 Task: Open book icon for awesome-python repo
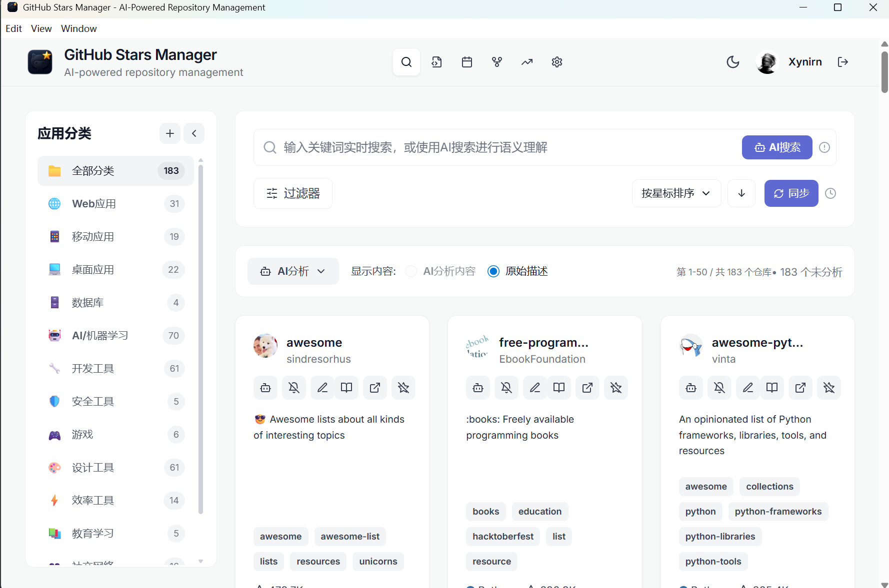coord(772,388)
